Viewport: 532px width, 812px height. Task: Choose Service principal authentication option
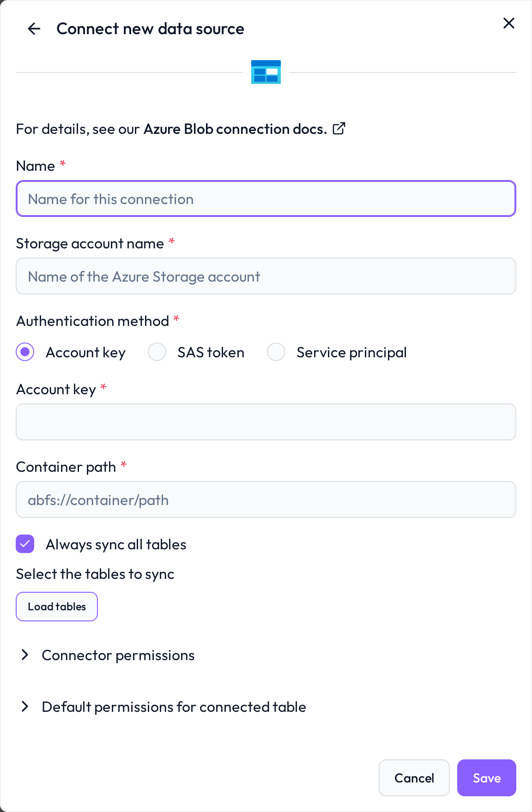[x=276, y=352]
